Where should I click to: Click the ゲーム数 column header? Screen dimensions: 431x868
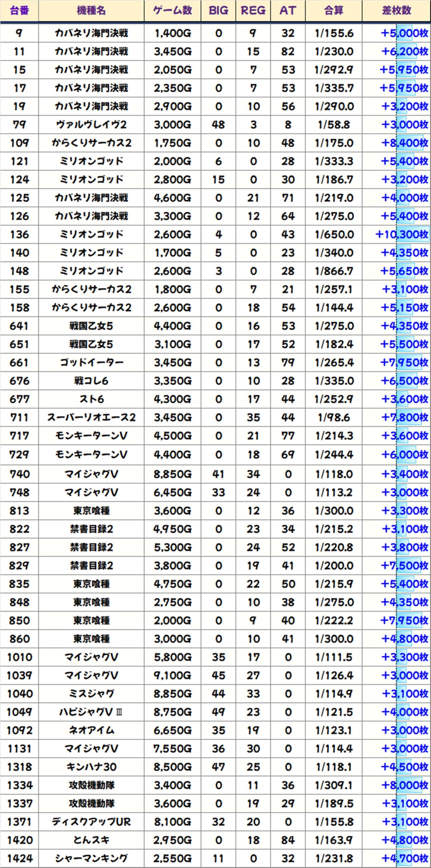[172, 11]
